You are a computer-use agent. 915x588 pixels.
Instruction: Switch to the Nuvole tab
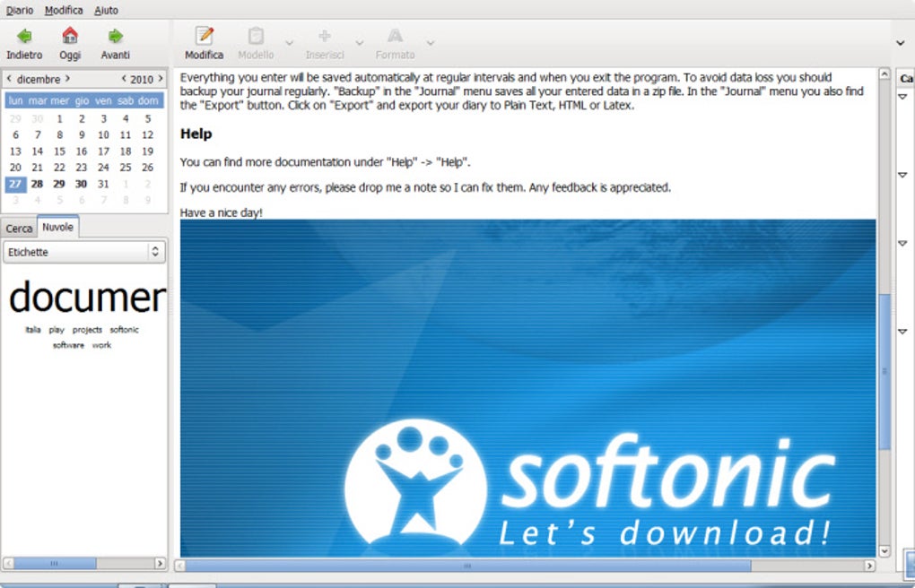57,227
